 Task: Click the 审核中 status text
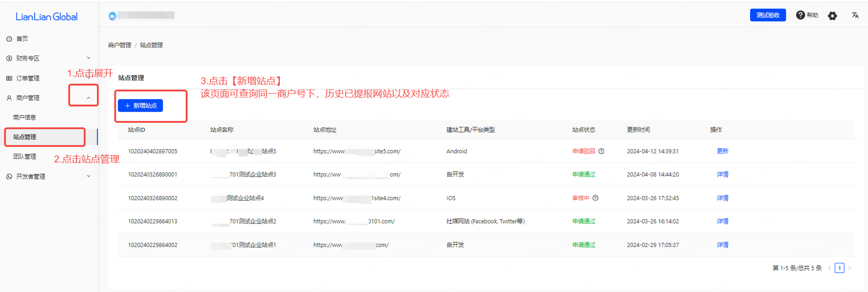pos(581,198)
